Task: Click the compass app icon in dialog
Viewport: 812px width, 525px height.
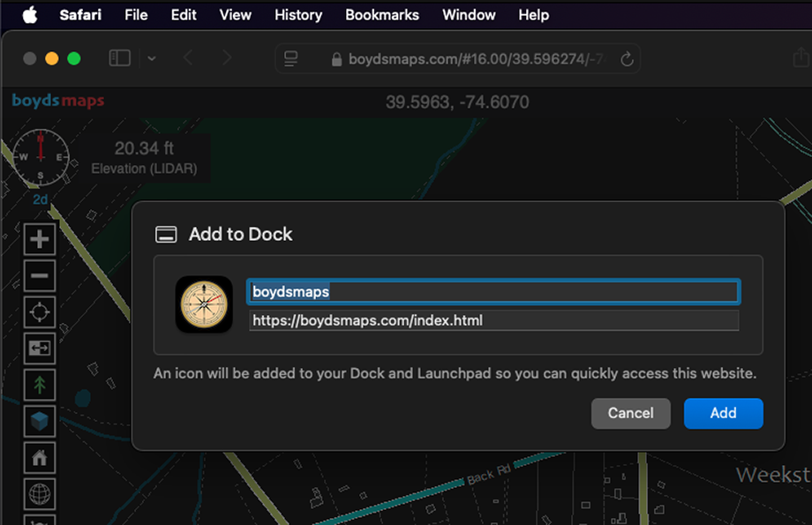Action: pos(204,304)
